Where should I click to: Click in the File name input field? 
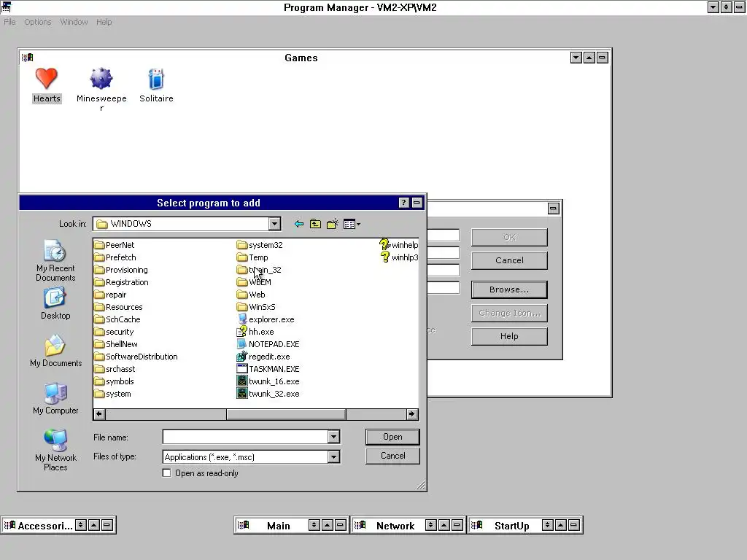pyautogui.click(x=245, y=437)
